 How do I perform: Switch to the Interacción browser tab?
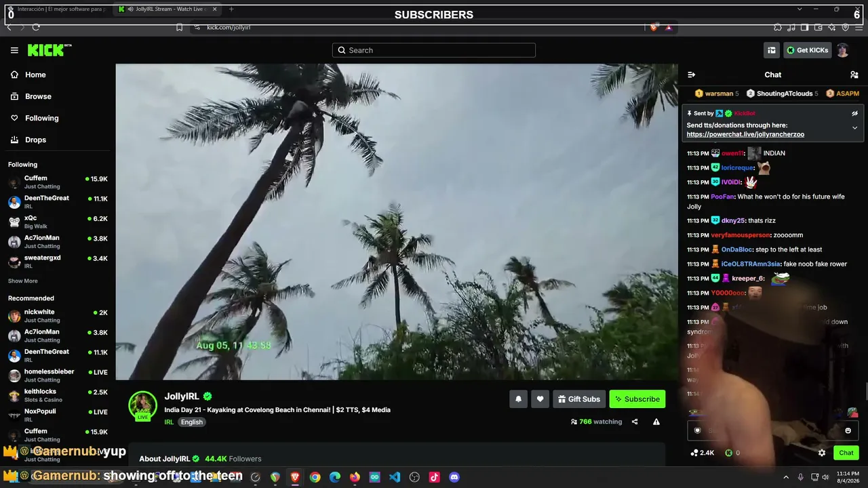pos(58,9)
